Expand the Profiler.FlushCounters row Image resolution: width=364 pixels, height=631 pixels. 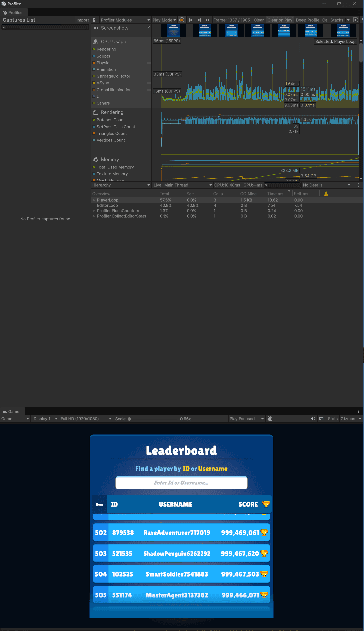click(94, 211)
